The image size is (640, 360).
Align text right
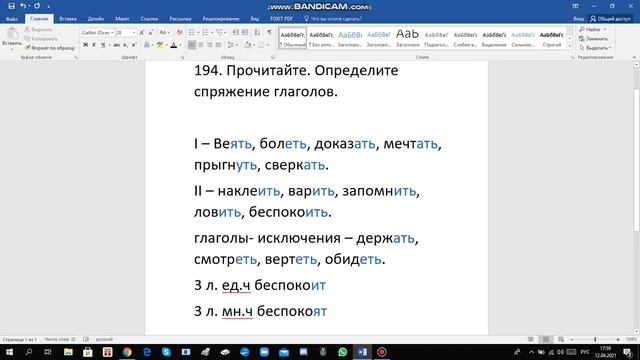tap(209, 45)
